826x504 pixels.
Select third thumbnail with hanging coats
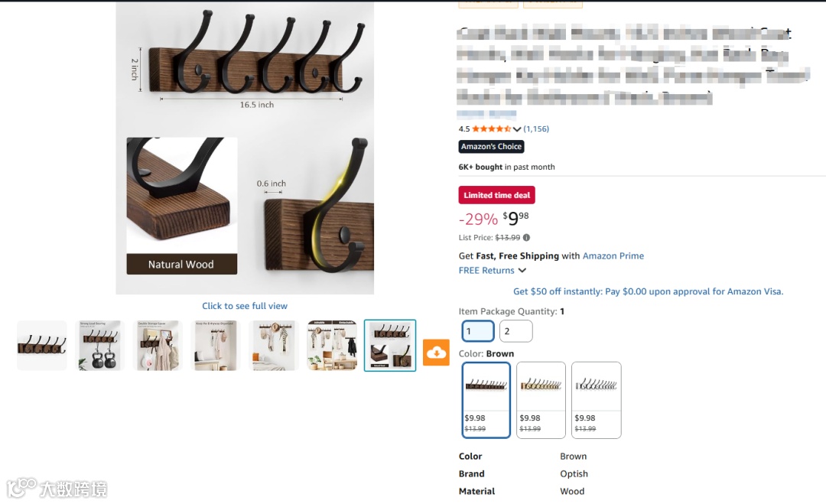point(158,346)
